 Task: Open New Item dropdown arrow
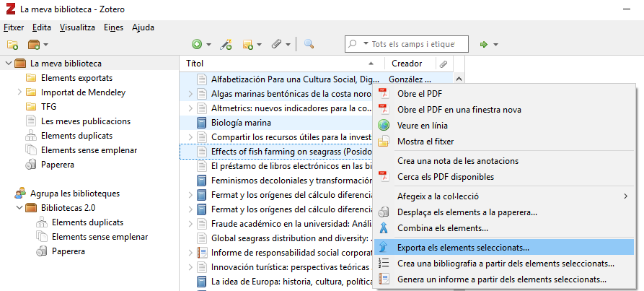pyautogui.click(x=208, y=45)
